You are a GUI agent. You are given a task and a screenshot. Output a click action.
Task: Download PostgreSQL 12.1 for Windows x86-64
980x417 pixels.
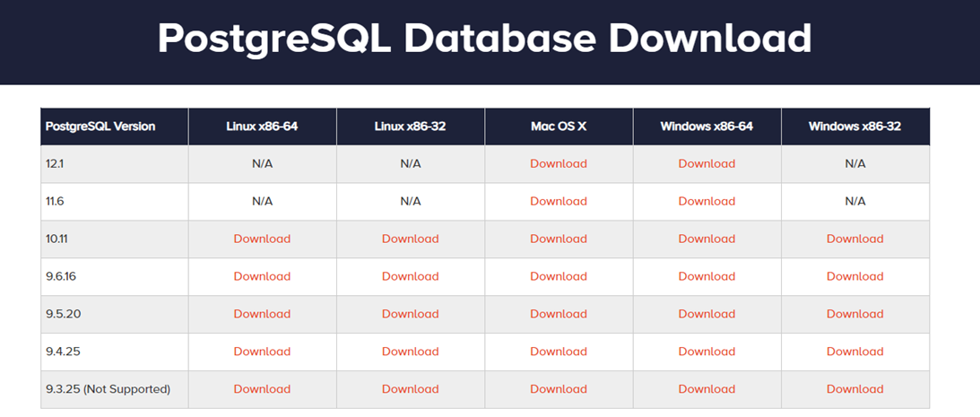tap(707, 164)
